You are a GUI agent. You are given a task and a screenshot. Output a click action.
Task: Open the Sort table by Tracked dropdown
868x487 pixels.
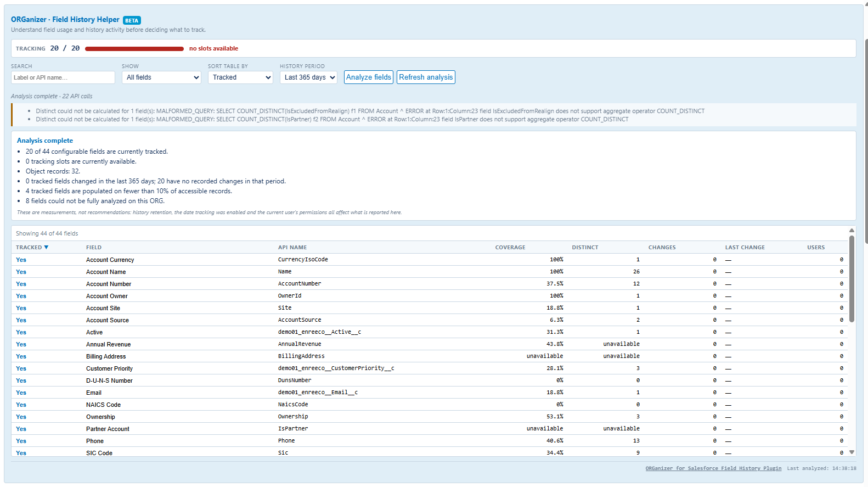click(x=240, y=77)
